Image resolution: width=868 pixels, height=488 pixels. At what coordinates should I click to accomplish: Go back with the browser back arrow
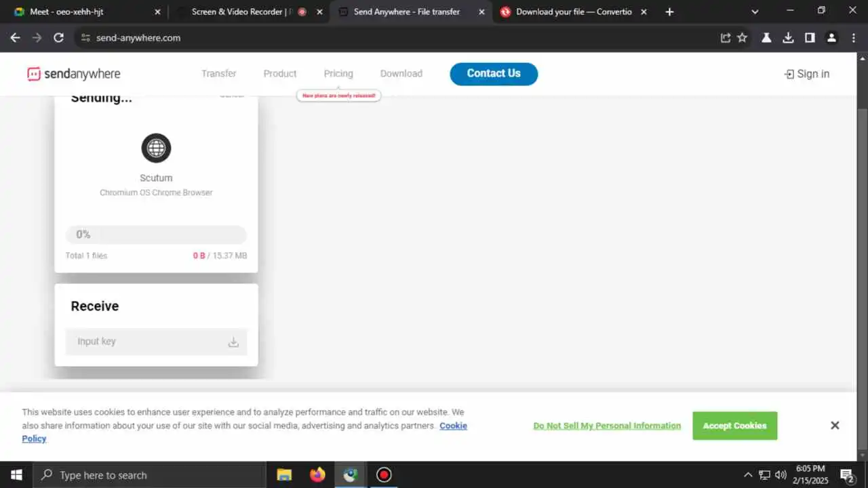tap(15, 38)
